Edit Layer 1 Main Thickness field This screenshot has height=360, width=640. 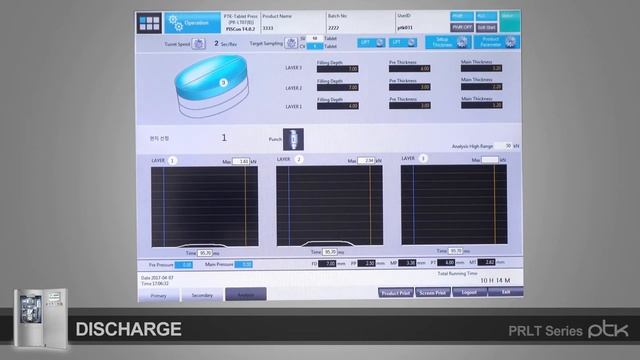(x=482, y=105)
